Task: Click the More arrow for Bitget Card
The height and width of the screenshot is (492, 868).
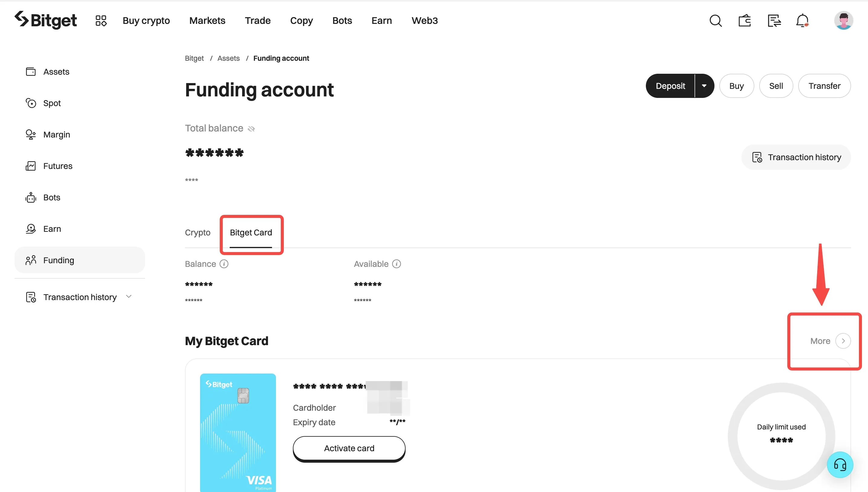Action: pos(843,341)
